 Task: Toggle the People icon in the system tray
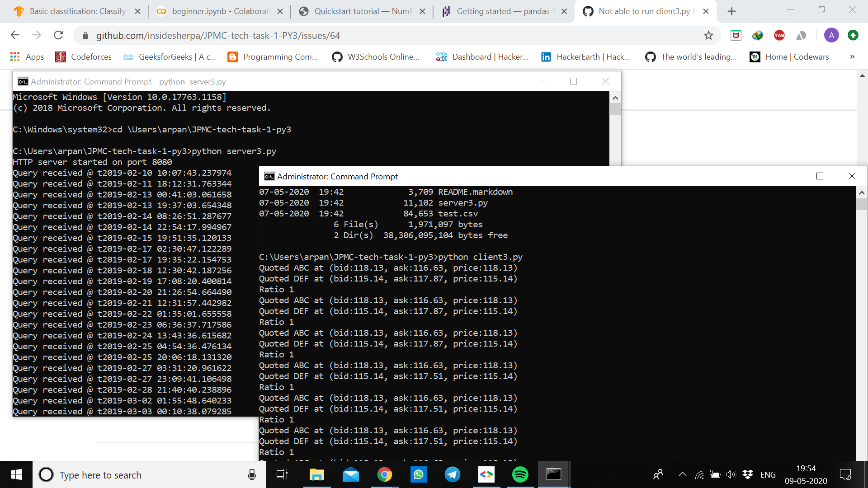[x=658, y=474]
